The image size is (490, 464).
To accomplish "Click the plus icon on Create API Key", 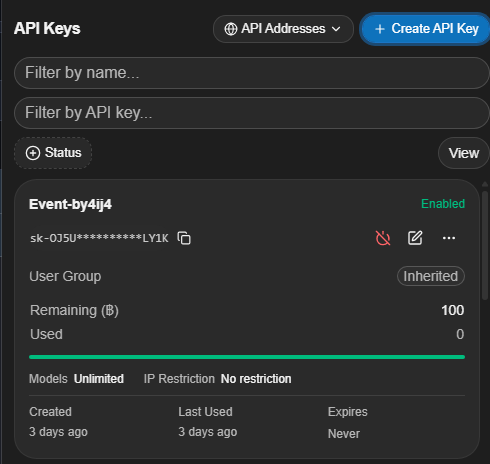I will [x=380, y=29].
